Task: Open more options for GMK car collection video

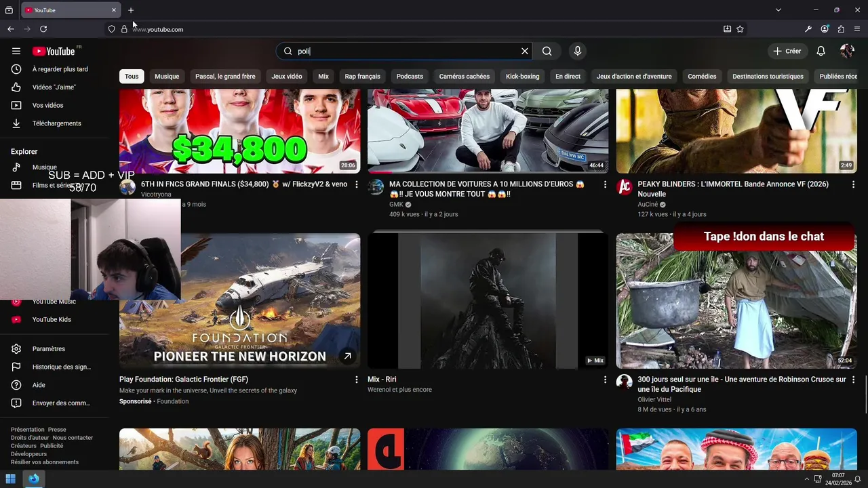Action: (605, 184)
